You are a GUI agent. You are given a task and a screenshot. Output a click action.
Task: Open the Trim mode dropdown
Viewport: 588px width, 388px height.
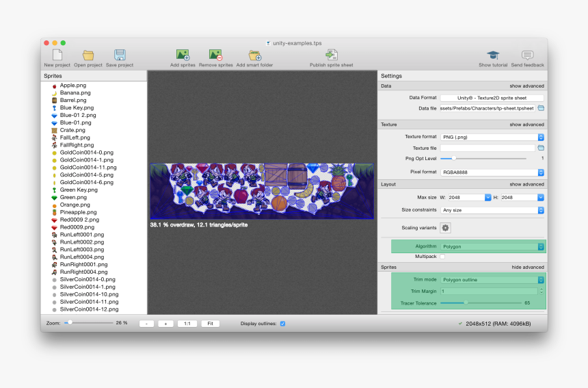pos(492,280)
